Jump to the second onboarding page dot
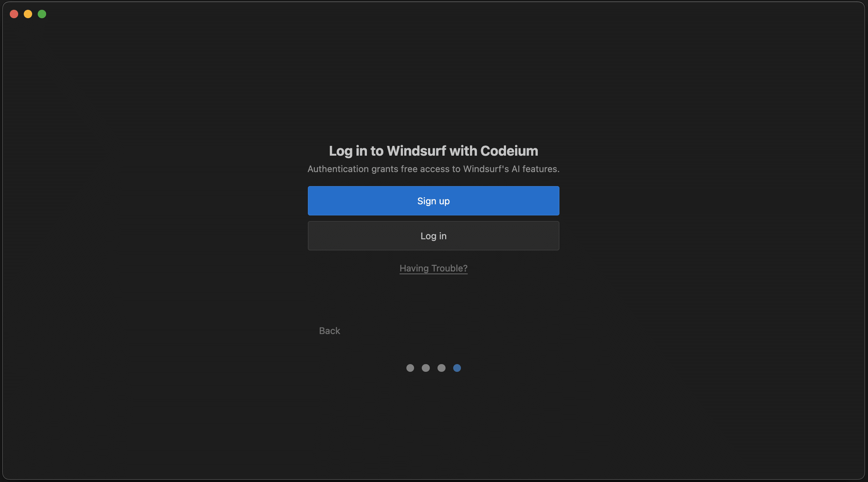The width and height of the screenshot is (868, 482). 426,368
